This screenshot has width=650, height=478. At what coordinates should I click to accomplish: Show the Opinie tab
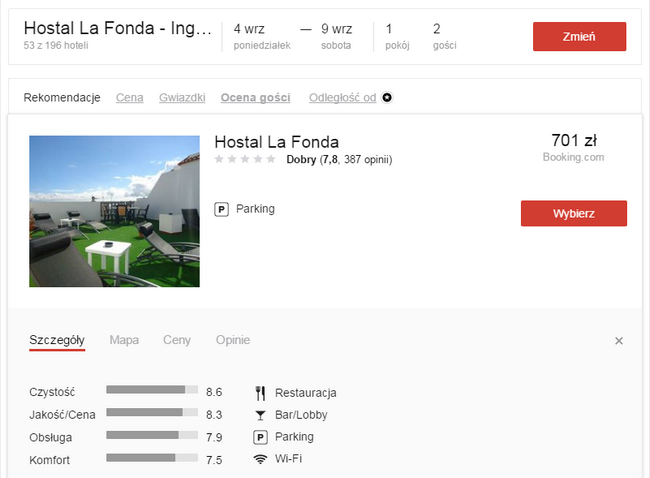pyautogui.click(x=233, y=340)
